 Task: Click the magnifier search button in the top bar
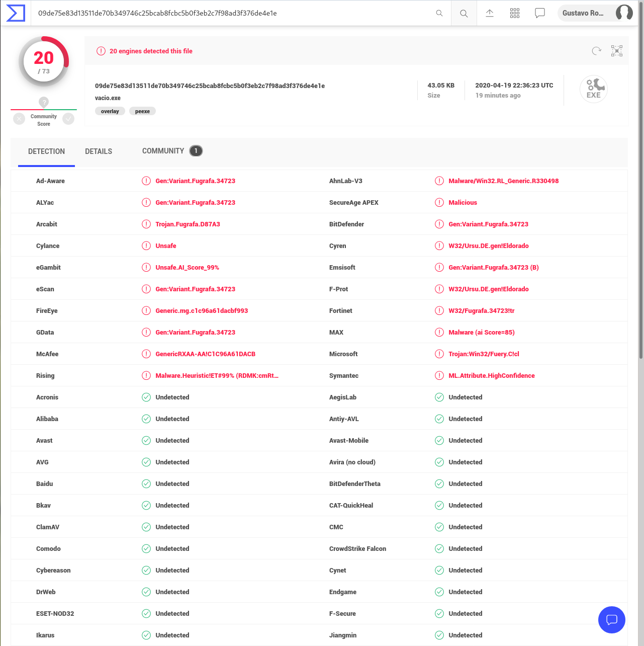pos(464,14)
